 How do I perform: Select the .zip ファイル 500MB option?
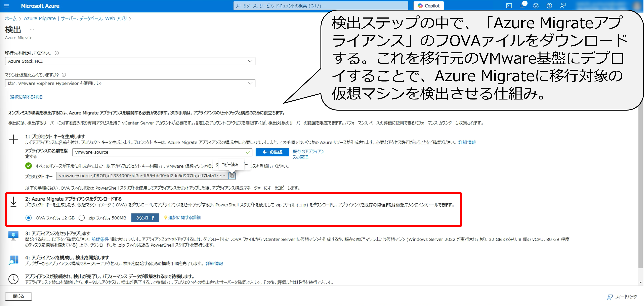(81, 218)
